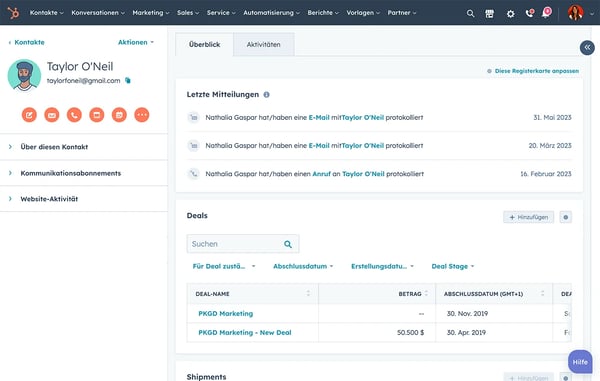The height and width of the screenshot is (381, 600).
Task: Open Deals card settings gear
Action: pyautogui.click(x=566, y=217)
